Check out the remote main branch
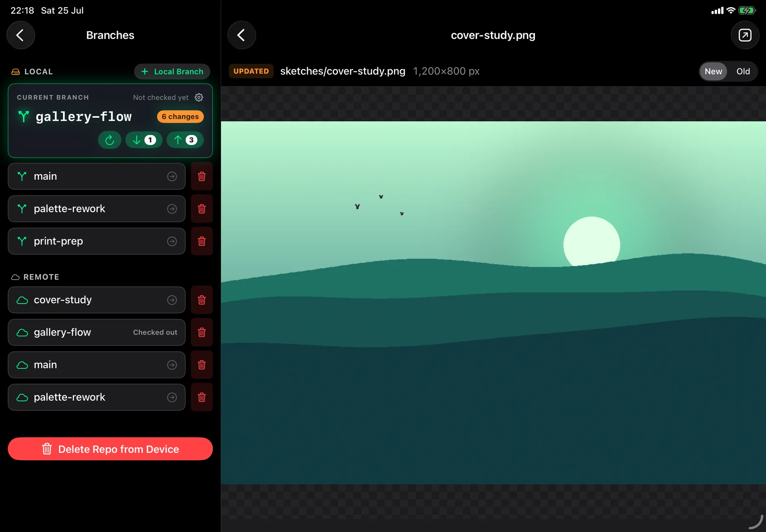The image size is (766, 532). [97, 365]
